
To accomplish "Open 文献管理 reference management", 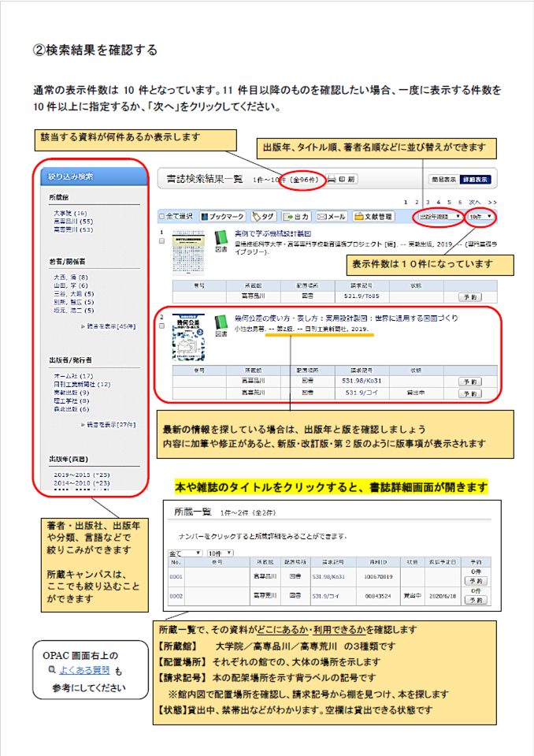I will pos(373,216).
